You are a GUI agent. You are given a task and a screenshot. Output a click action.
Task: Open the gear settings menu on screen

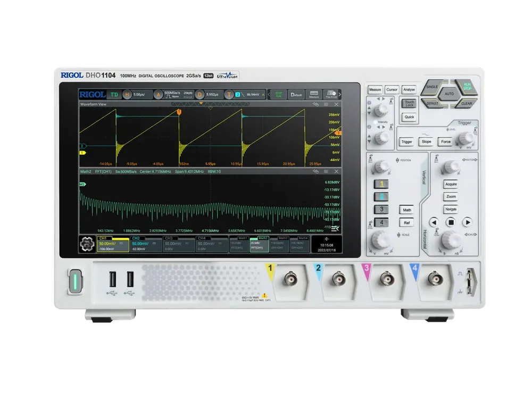tap(87, 244)
